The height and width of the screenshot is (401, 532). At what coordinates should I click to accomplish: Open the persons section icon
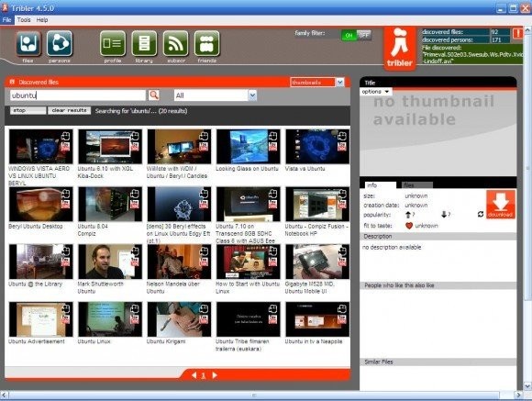(x=60, y=43)
